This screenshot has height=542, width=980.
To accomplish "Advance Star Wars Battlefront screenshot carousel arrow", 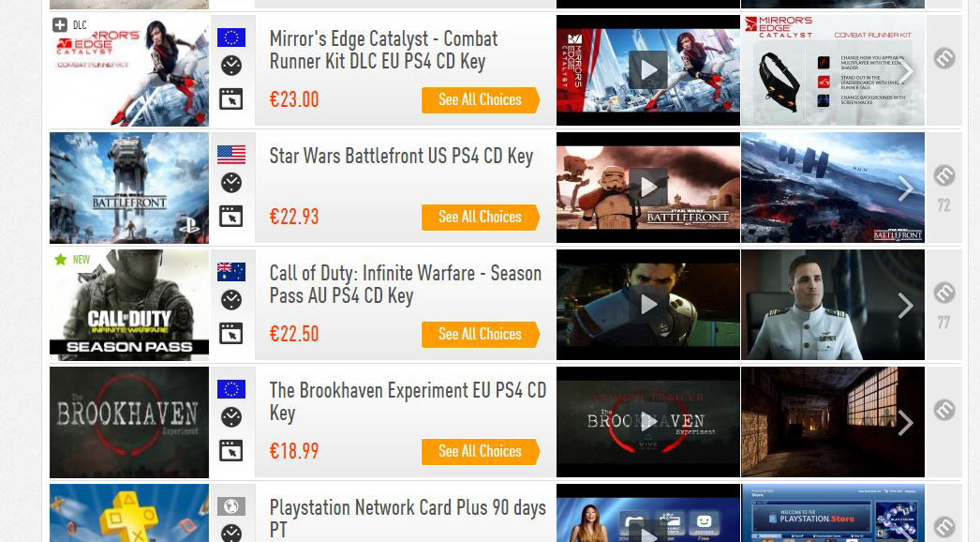I will click(x=906, y=188).
